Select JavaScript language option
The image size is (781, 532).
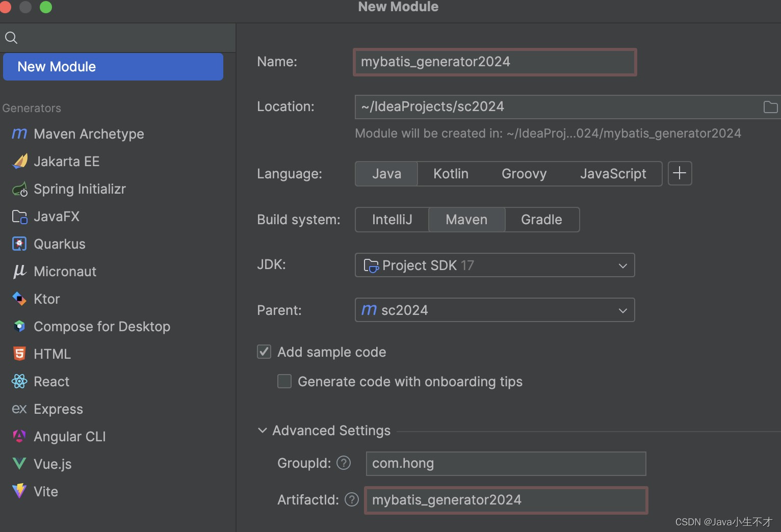pyautogui.click(x=613, y=174)
